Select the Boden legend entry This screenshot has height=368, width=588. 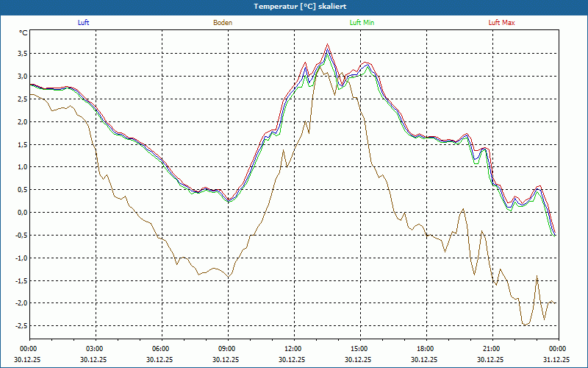pyautogui.click(x=223, y=23)
